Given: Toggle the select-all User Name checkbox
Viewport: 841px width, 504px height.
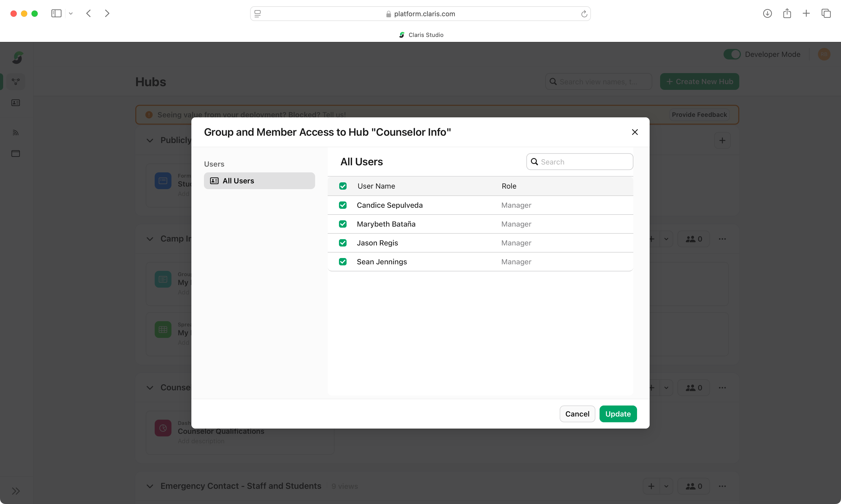Looking at the screenshot, I should coord(343,186).
